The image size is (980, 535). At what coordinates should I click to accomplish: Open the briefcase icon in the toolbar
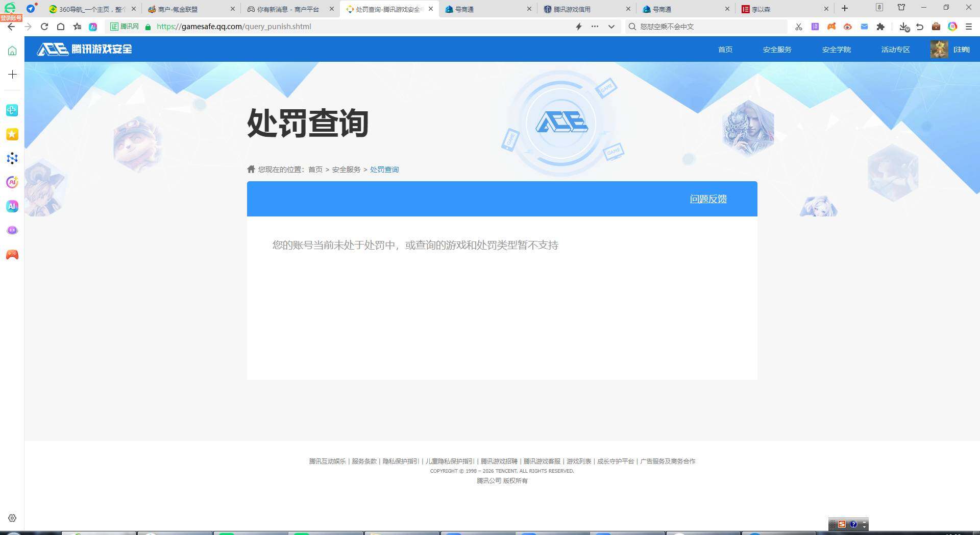point(937,27)
